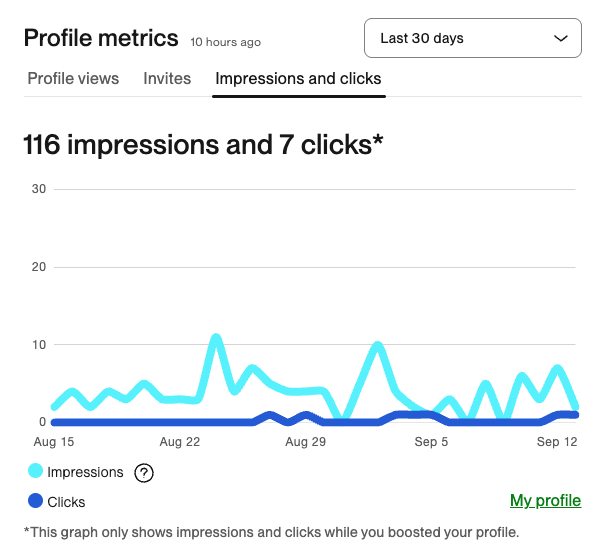Screen dimensions: 603x545
Task: Click the Clicks legend label
Action: tap(66, 502)
